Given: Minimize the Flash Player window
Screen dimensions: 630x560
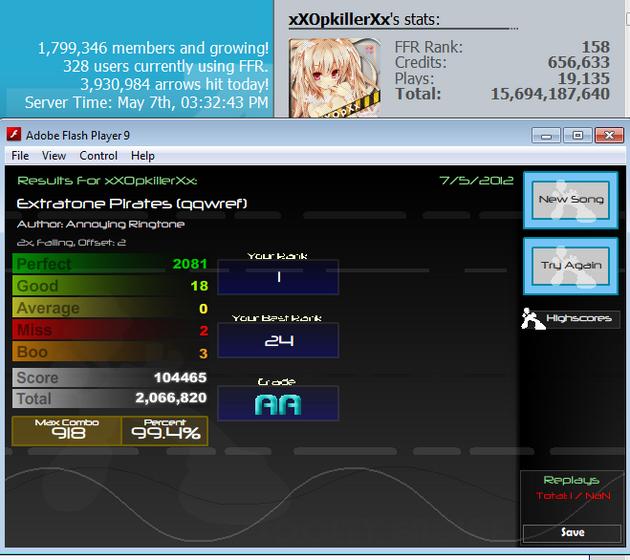Looking at the screenshot, I should point(546,135).
